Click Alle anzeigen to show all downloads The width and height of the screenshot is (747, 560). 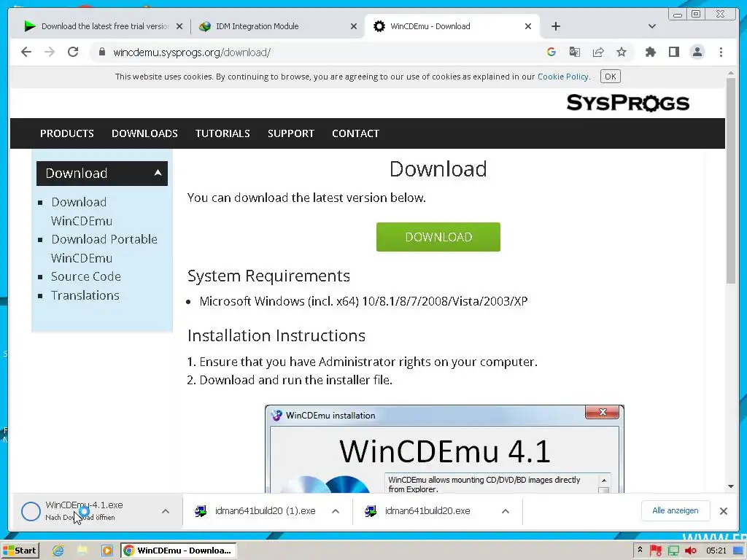pyautogui.click(x=675, y=510)
